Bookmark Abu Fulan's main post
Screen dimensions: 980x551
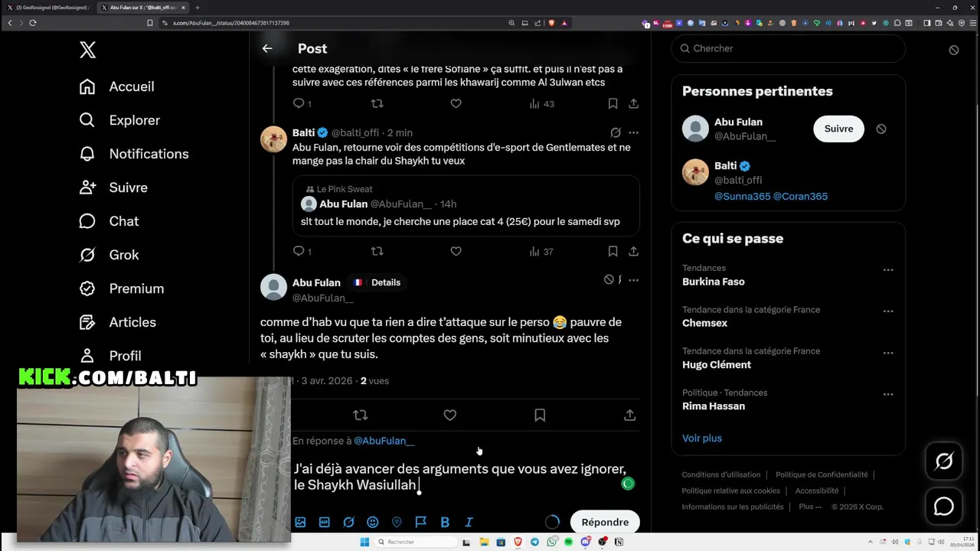point(540,415)
